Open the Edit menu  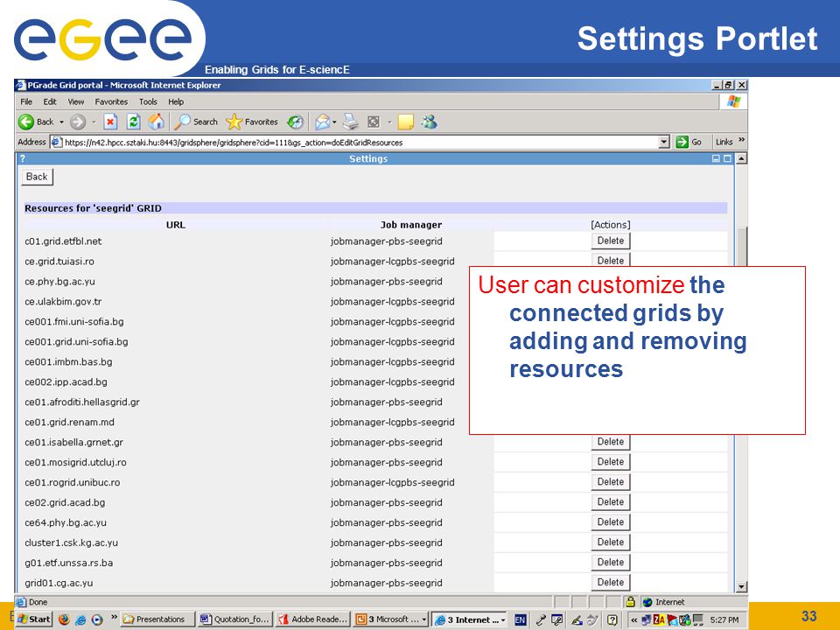pos(50,101)
